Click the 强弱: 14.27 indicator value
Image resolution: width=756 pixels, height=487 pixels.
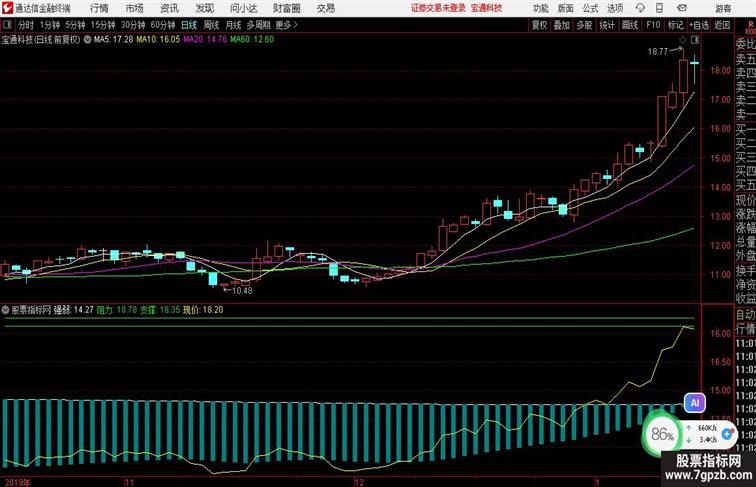(x=73, y=310)
